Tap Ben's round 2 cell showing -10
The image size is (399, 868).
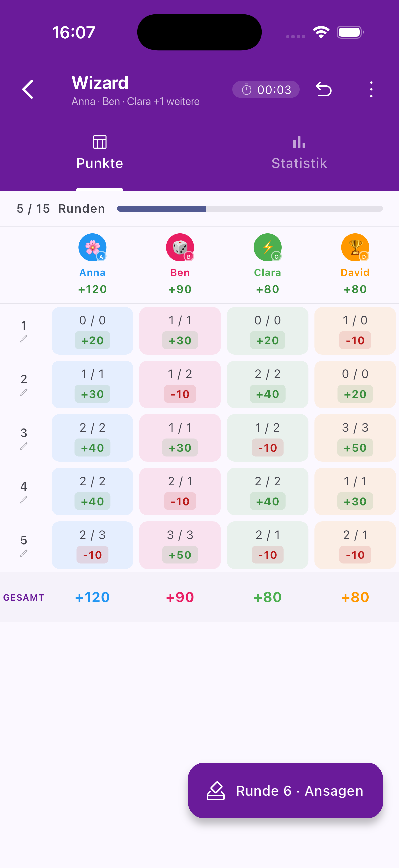180,384
